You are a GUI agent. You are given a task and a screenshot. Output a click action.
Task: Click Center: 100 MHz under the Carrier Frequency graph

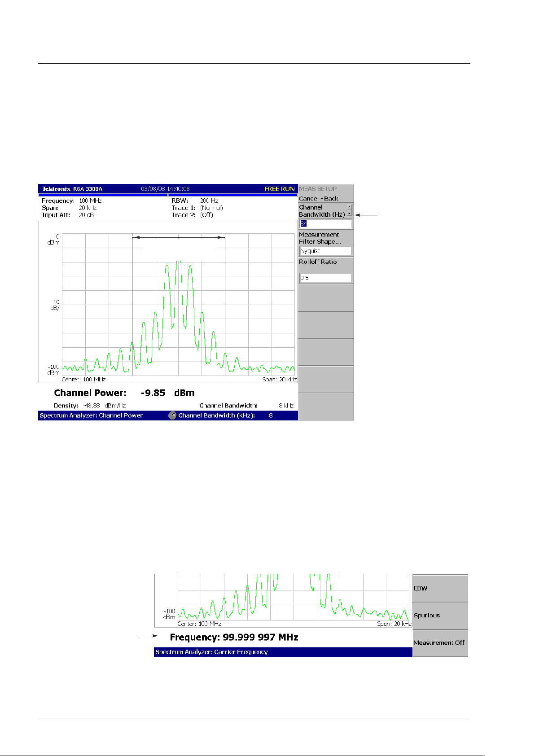(x=199, y=624)
